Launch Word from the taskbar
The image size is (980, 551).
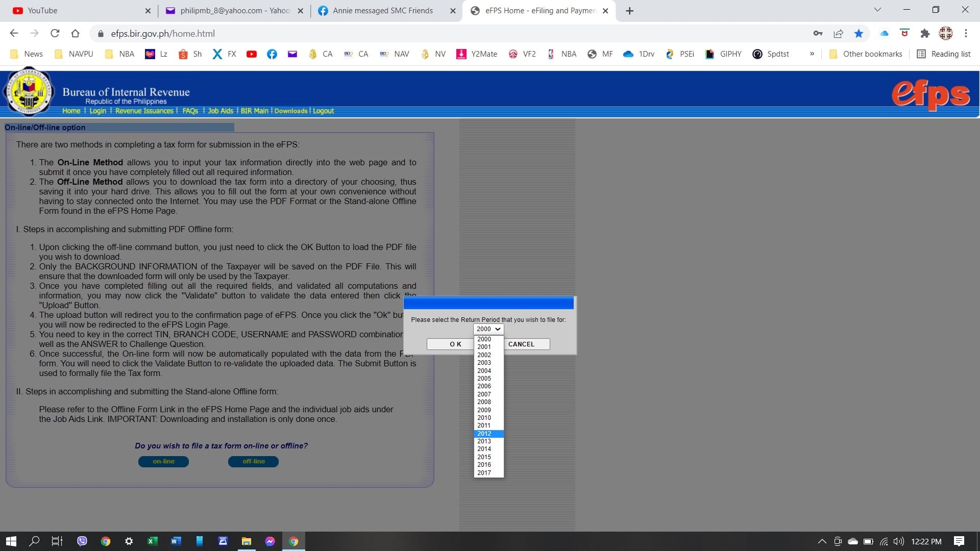click(x=176, y=541)
